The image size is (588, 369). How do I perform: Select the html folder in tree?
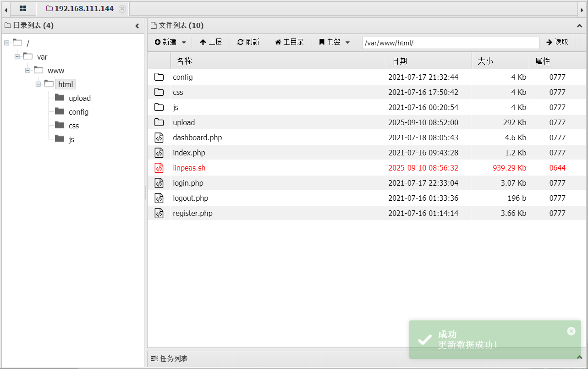[x=66, y=84]
